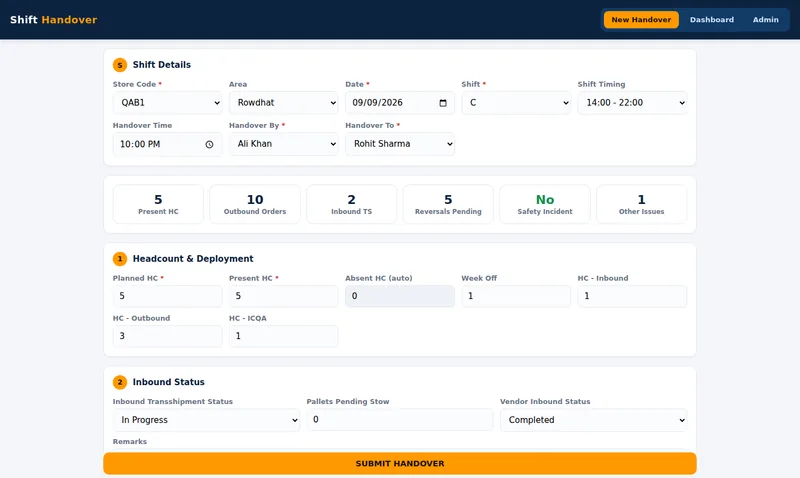The image size is (800, 478).
Task: Submit the handover form
Action: (x=399, y=463)
